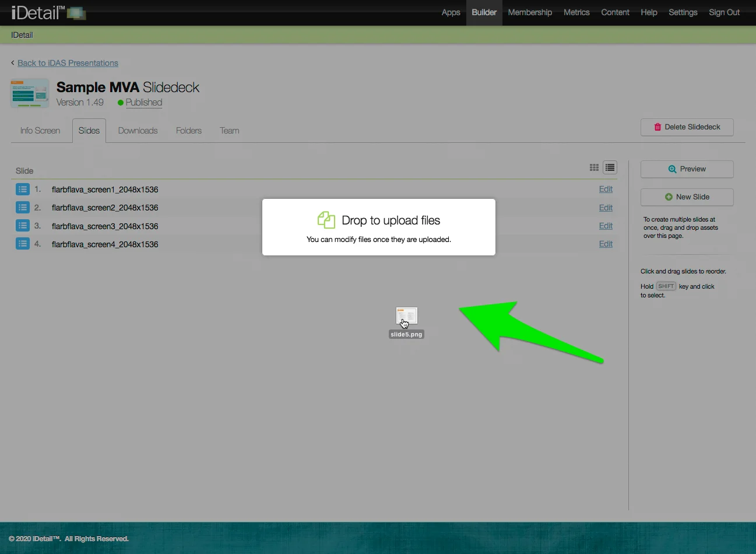This screenshot has width=756, height=554.
Task: Click the Preview button
Action: [x=687, y=169]
